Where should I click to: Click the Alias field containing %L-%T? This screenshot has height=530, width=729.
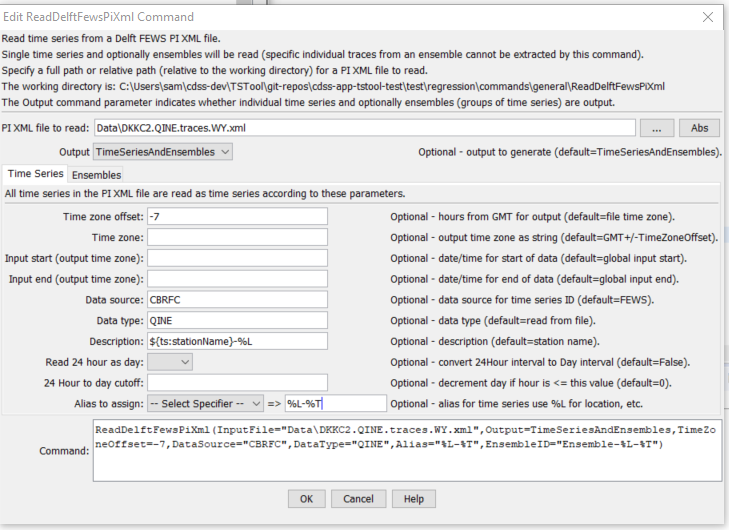335,404
